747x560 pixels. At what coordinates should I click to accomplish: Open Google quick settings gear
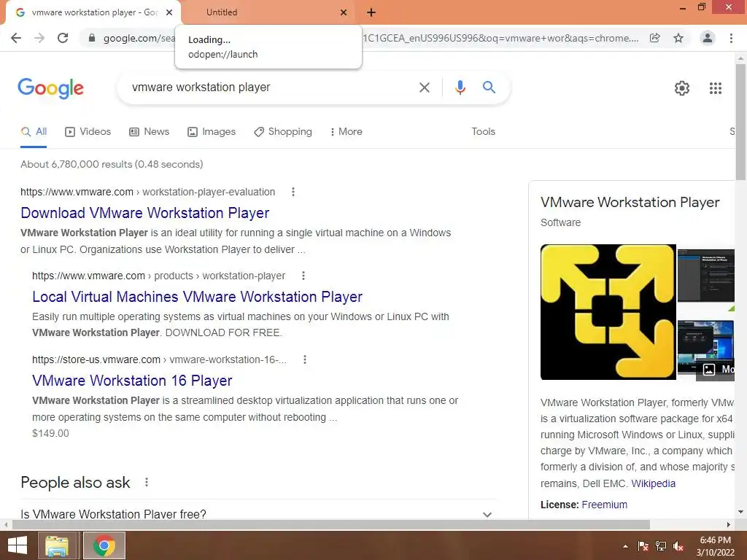pyautogui.click(x=682, y=88)
